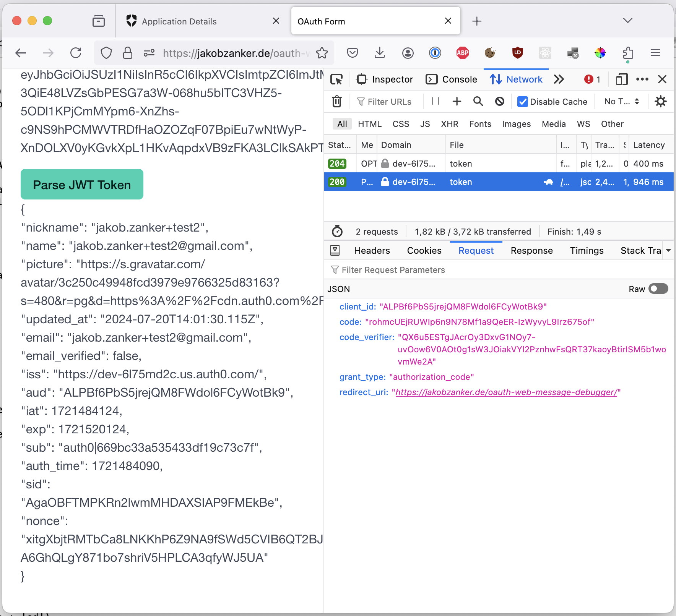This screenshot has width=676, height=616.
Task: Show All request types
Action: [342, 124]
